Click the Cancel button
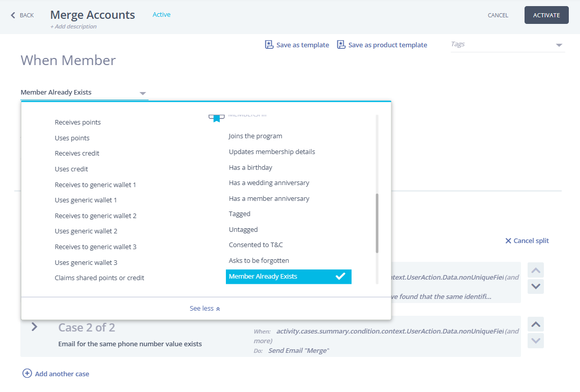 498,15
